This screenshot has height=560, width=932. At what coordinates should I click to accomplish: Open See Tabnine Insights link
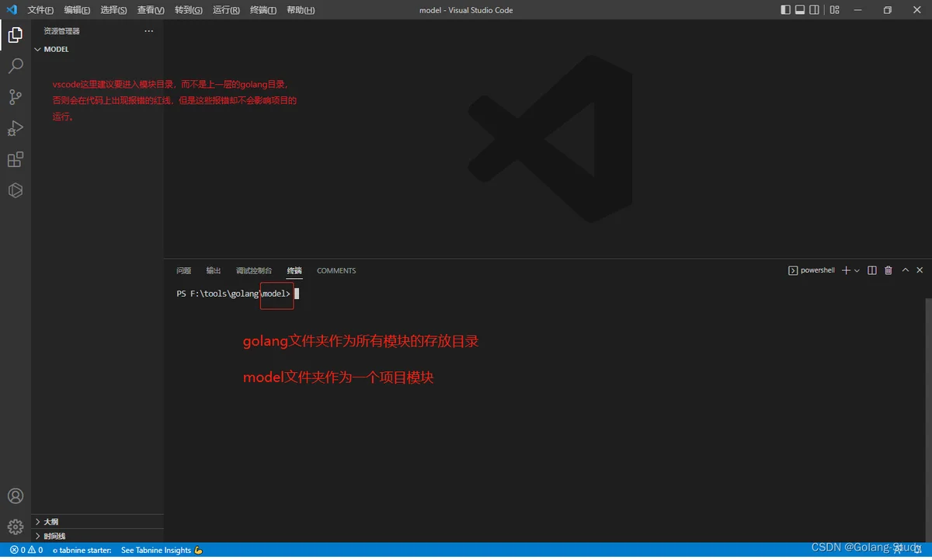[162, 551]
